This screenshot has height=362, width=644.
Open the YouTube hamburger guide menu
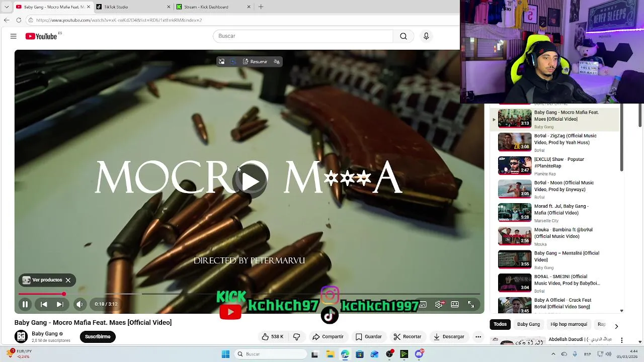point(14,36)
